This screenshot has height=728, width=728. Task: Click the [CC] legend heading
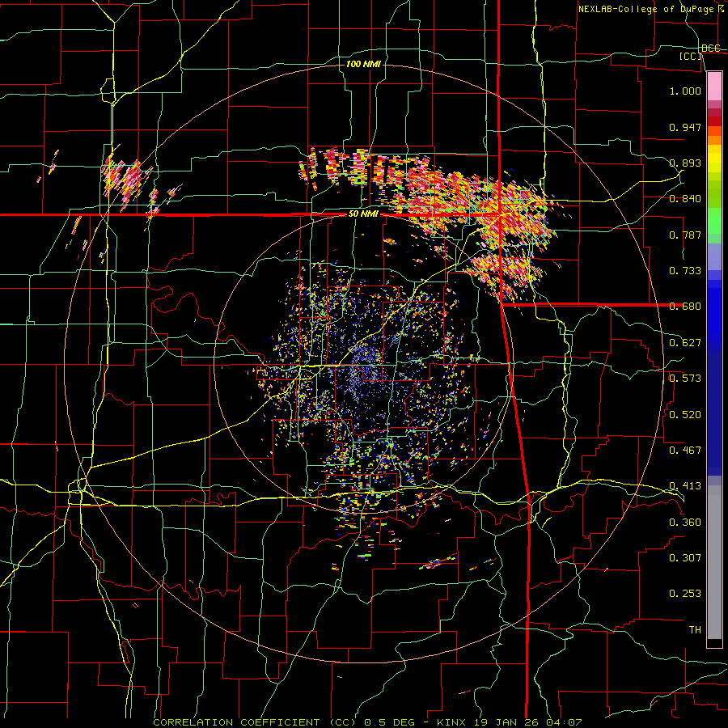[x=691, y=56]
